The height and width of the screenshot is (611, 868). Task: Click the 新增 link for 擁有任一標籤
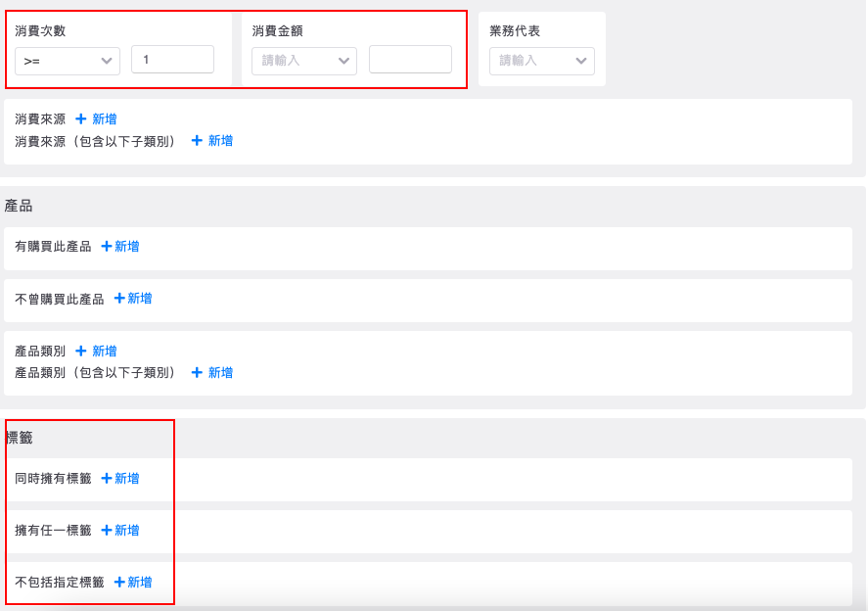pos(127,531)
